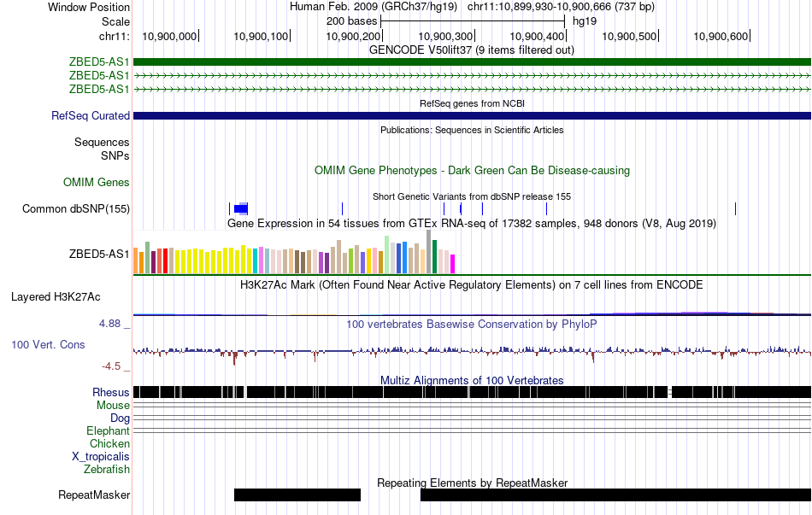Click the 10,900,000 ruler position
Screen dimensions: 812x515
pos(170,36)
